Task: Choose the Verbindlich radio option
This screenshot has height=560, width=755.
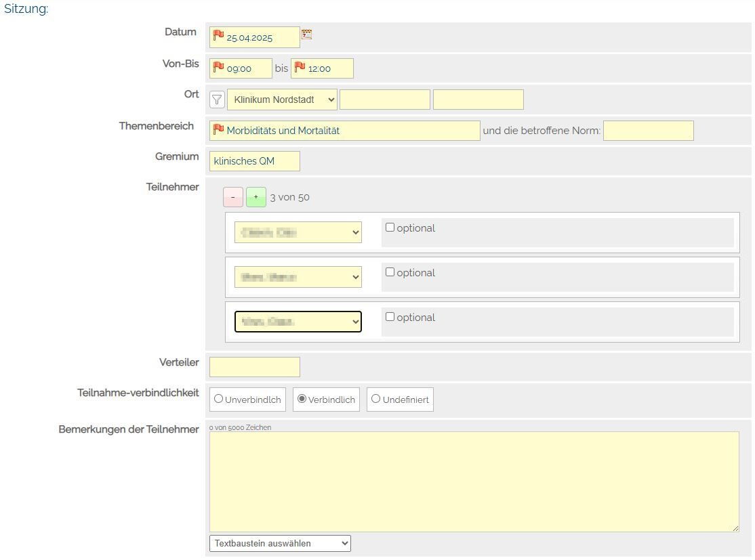Action: [302, 399]
